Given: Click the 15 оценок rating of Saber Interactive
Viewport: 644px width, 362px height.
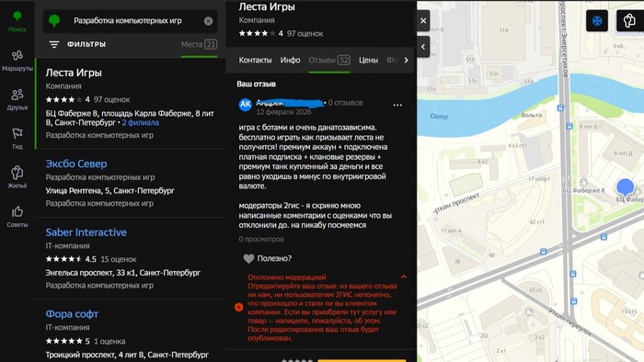Looking at the screenshot, I should (x=119, y=259).
